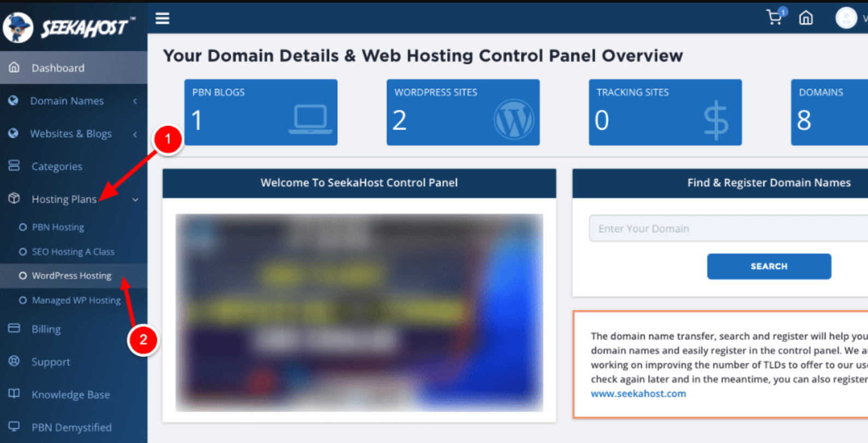Click the laptop icon on PBN Blogs card

click(310, 120)
